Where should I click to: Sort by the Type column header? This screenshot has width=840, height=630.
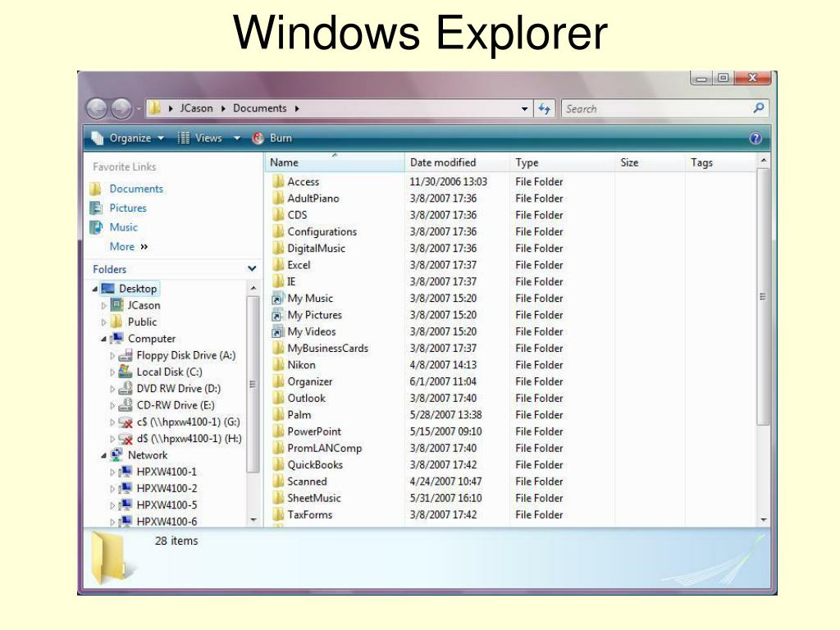pos(562,162)
